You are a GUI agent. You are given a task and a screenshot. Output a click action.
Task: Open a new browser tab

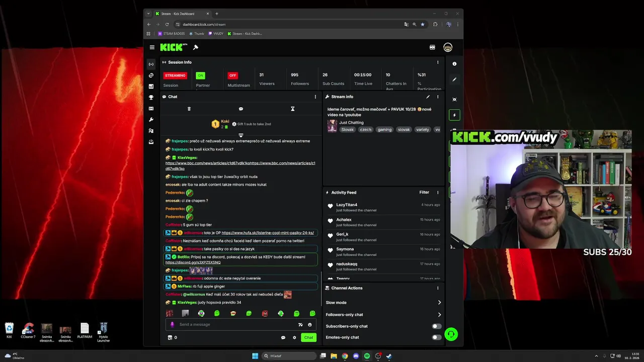point(217,14)
